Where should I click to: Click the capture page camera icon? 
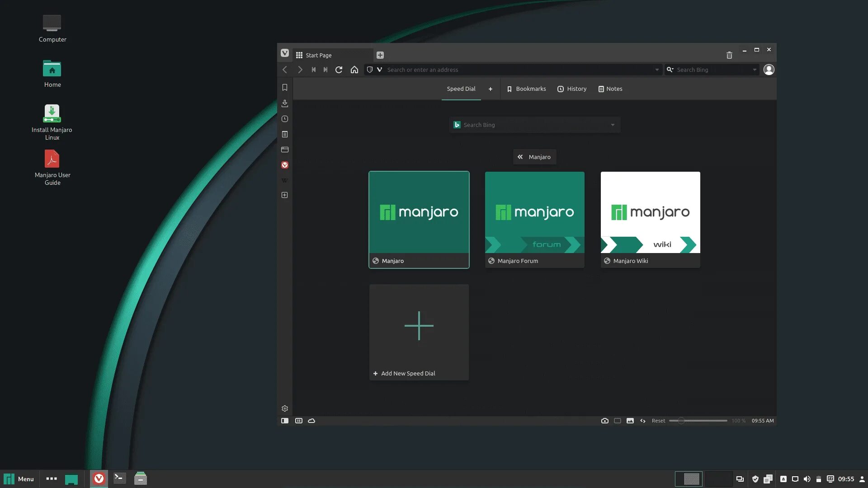pyautogui.click(x=604, y=421)
